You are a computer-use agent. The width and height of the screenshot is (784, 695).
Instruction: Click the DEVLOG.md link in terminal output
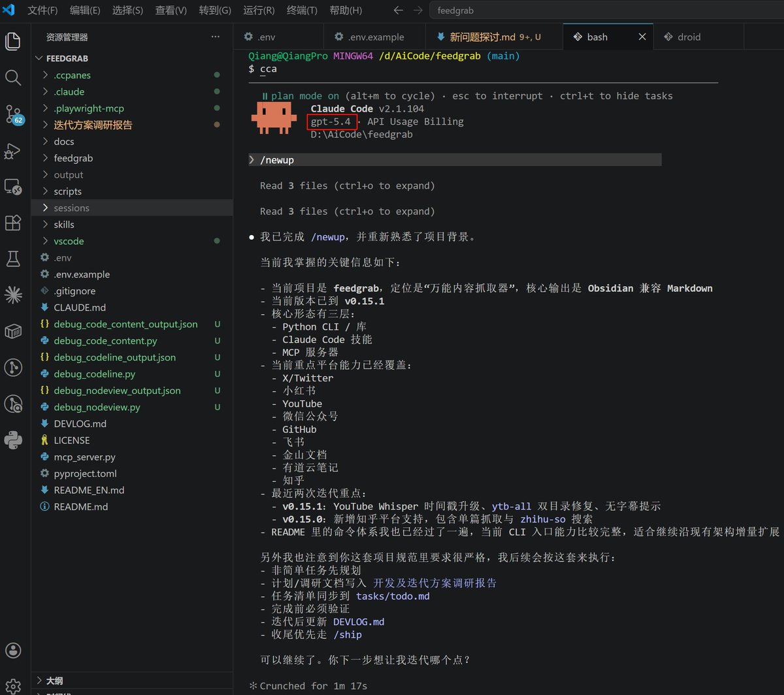[x=358, y=621]
